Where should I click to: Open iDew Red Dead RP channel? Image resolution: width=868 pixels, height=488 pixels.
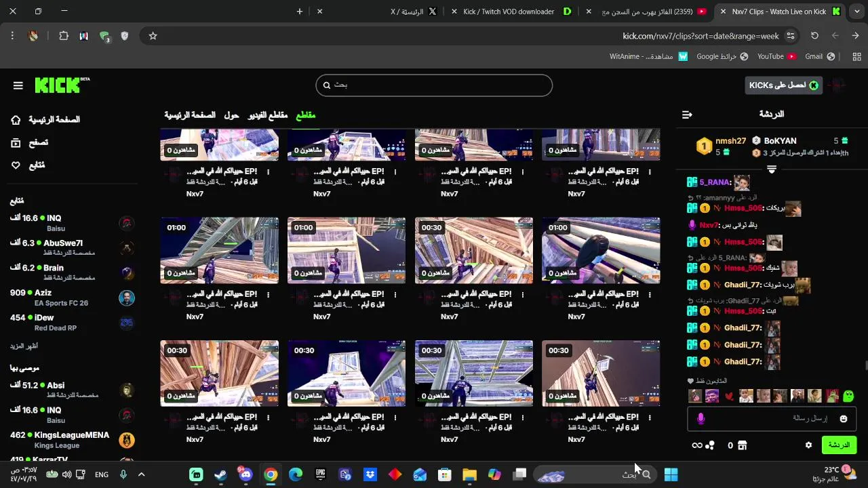[x=72, y=323]
